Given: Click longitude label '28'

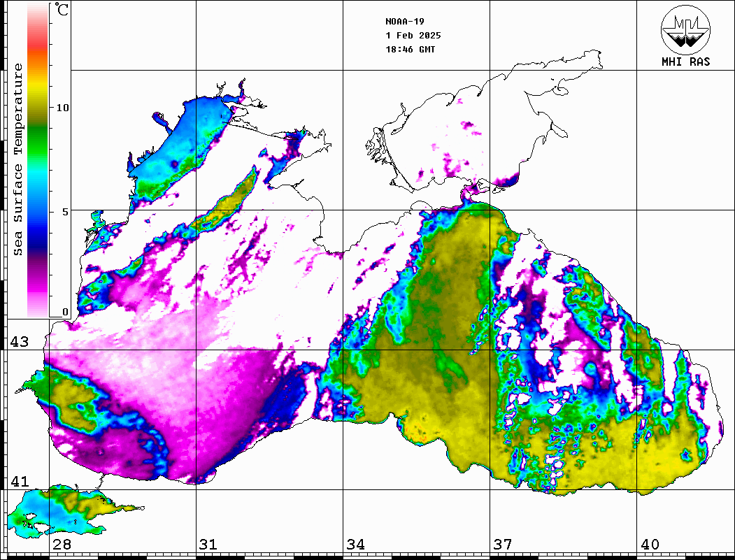Looking at the screenshot, I should point(62,545).
